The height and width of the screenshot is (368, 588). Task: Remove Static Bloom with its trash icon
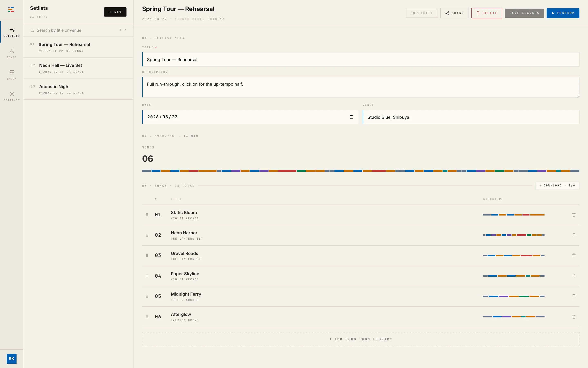574,215
